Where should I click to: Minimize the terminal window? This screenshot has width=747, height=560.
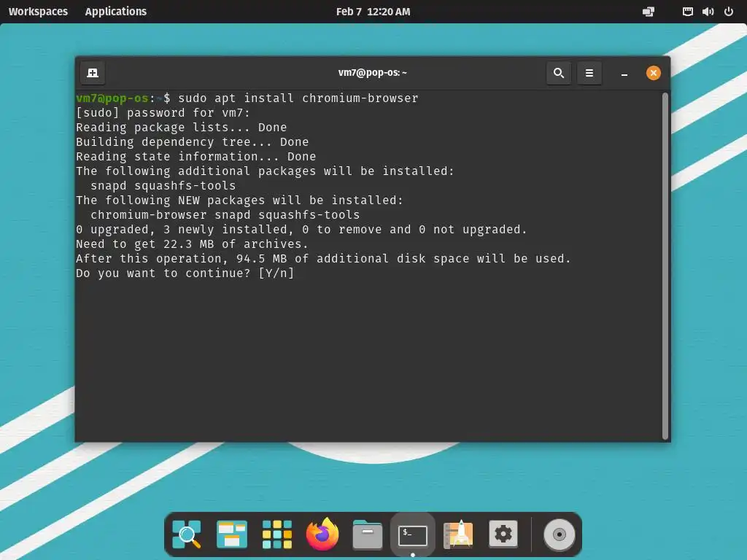(x=624, y=74)
